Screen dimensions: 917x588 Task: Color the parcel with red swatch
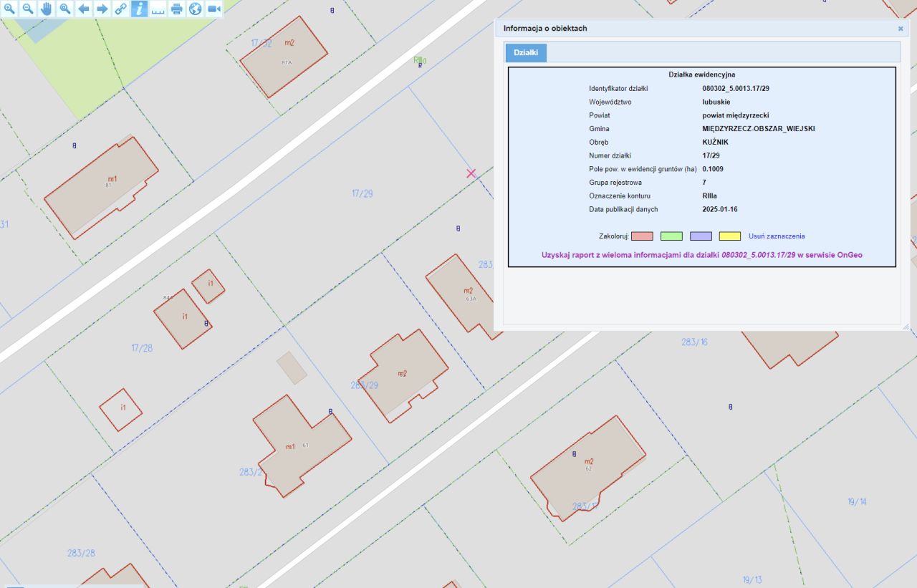(x=642, y=236)
